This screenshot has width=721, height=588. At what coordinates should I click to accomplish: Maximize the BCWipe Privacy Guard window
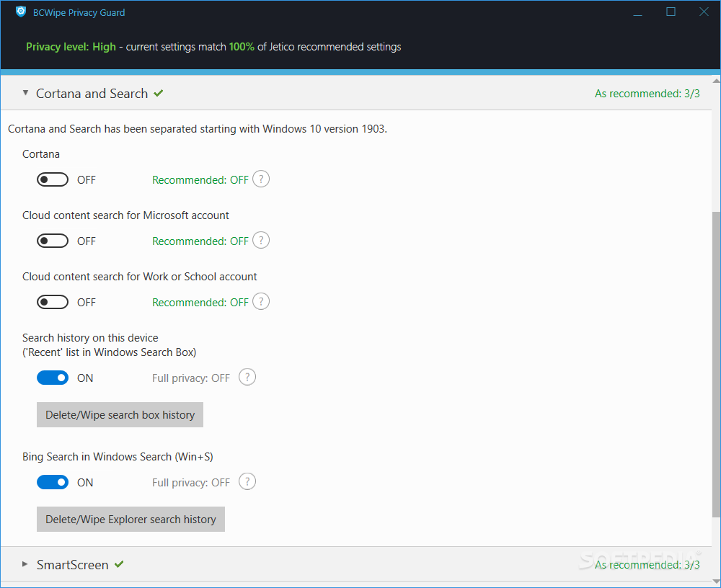671,12
